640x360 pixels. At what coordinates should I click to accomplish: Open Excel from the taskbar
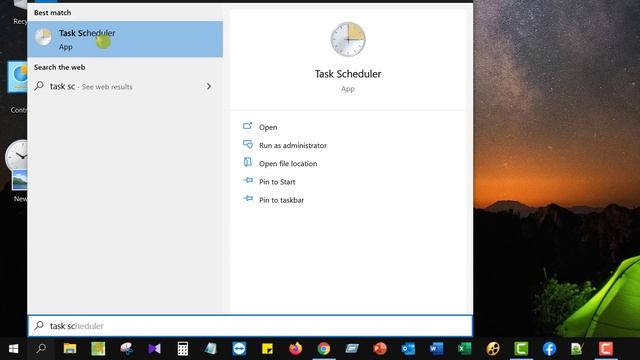point(464,349)
